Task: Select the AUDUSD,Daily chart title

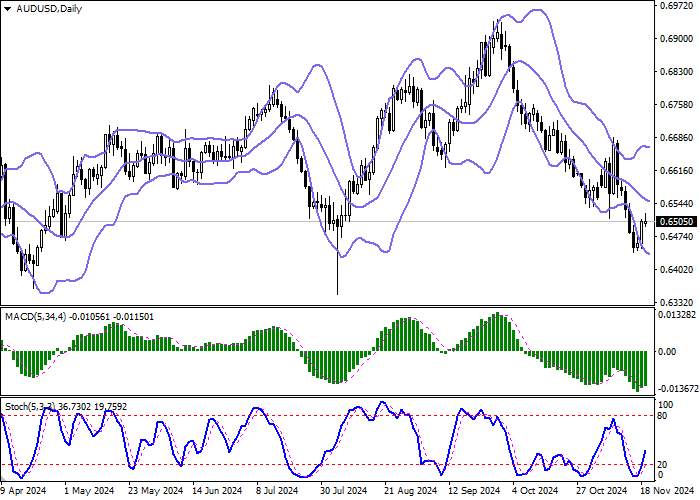Action: pyautogui.click(x=49, y=9)
